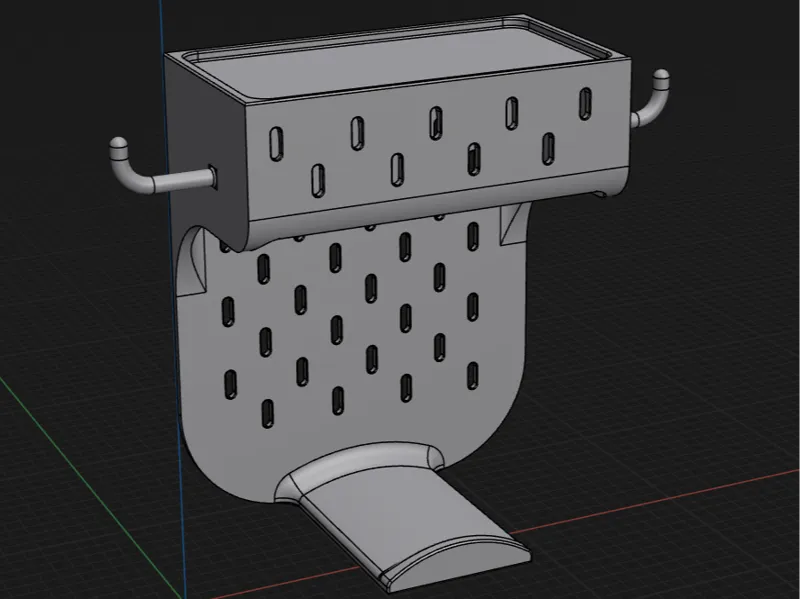
Task: Click the ball tip of the left hook
Action: coord(118,144)
